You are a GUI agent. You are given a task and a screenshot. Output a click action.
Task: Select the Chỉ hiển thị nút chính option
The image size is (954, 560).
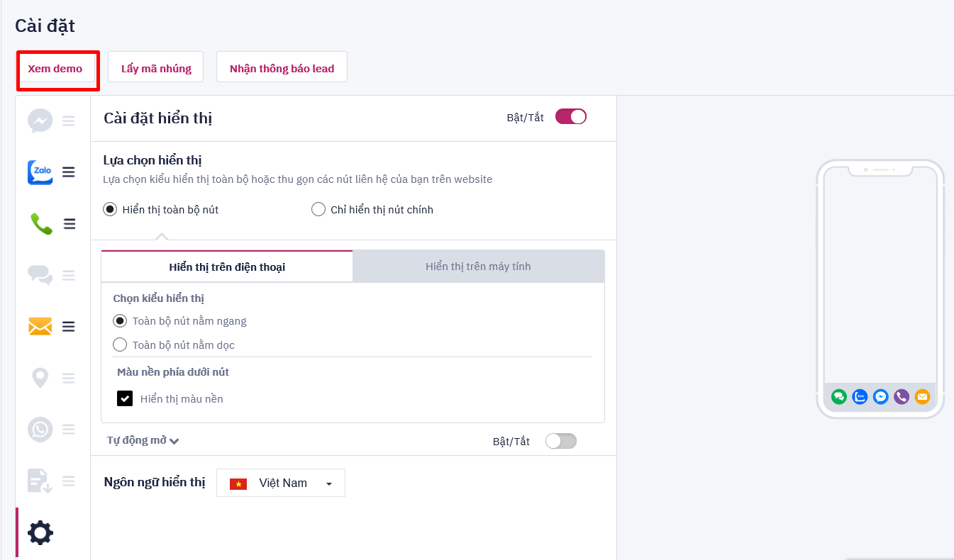(x=318, y=209)
